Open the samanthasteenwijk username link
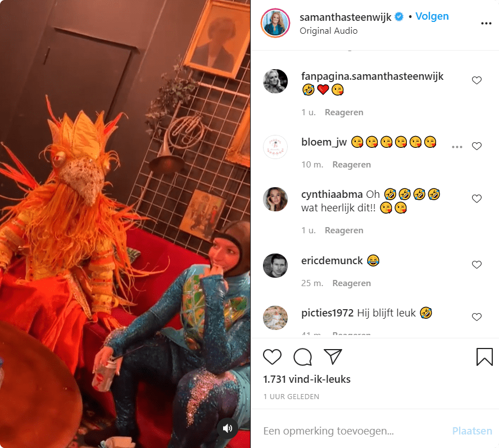499x448 pixels. 345,17
